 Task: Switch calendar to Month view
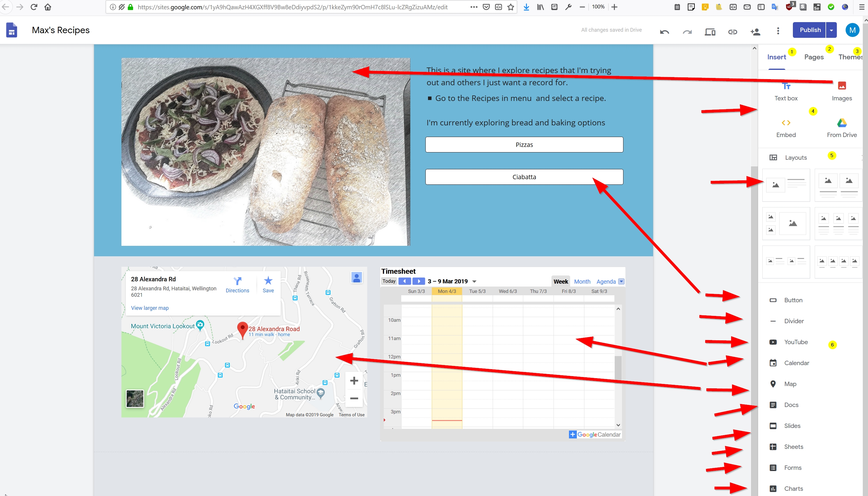tap(582, 281)
